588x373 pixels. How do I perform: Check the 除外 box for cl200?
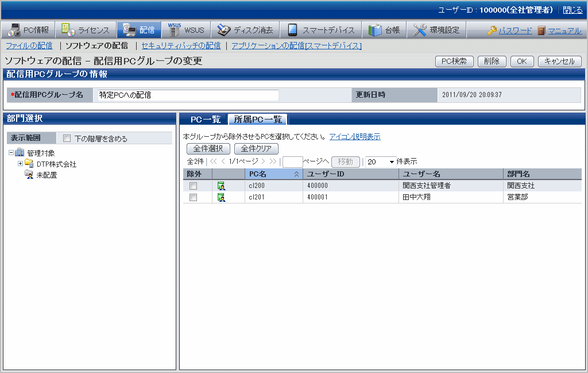(x=193, y=186)
